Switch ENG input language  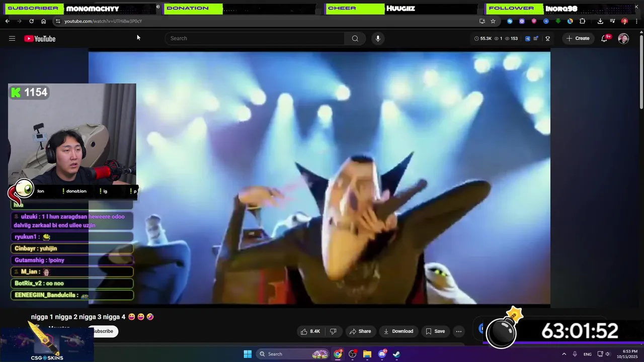588,354
